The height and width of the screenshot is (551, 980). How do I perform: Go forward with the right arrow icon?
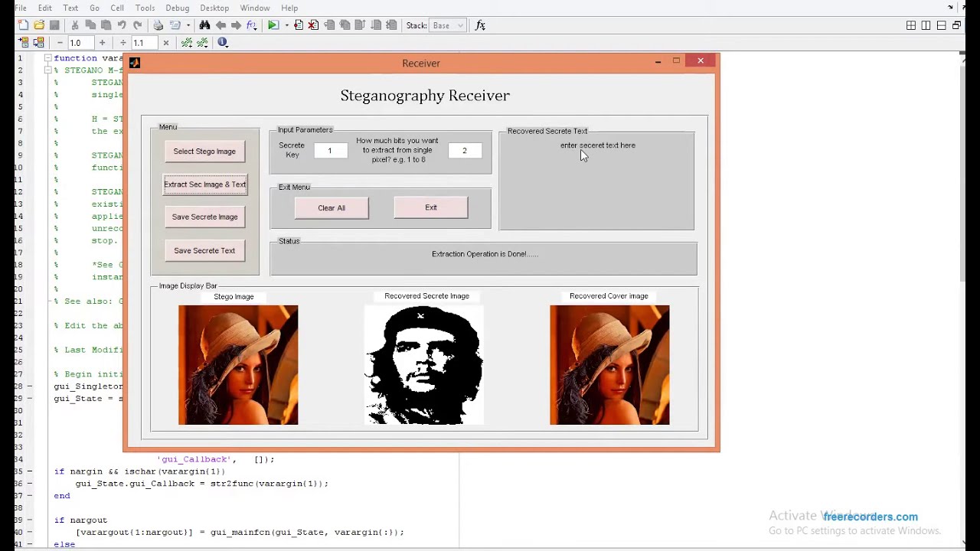pyautogui.click(x=236, y=25)
